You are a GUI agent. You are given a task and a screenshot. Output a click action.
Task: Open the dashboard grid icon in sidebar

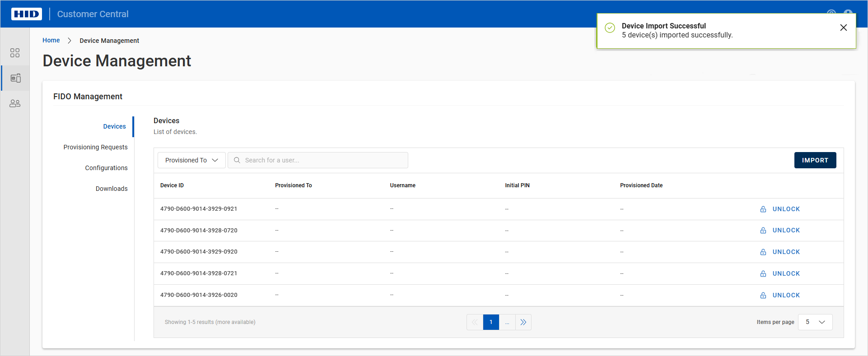pos(15,53)
